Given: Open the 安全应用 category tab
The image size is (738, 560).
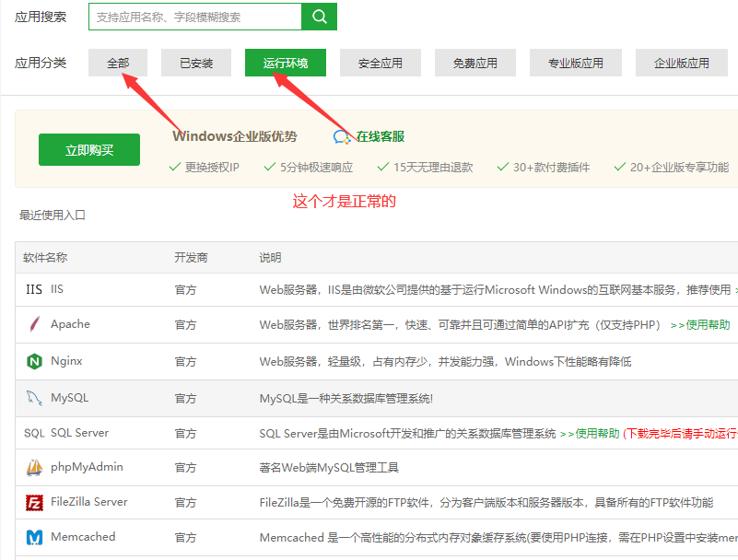Looking at the screenshot, I should point(381,63).
